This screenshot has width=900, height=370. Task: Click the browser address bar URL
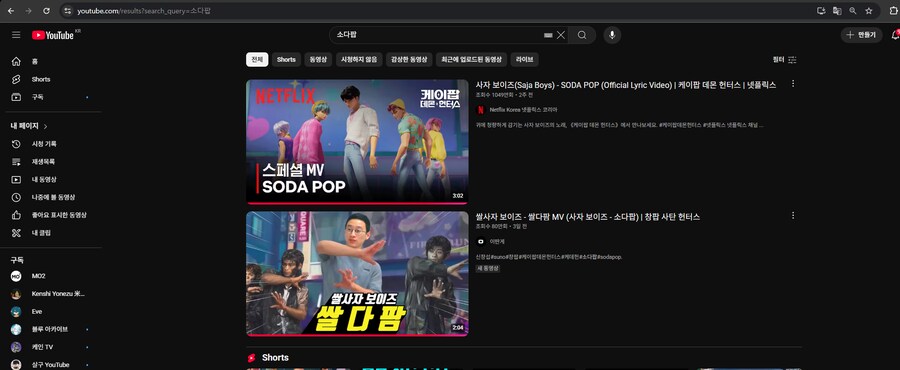click(x=145, y=10)
